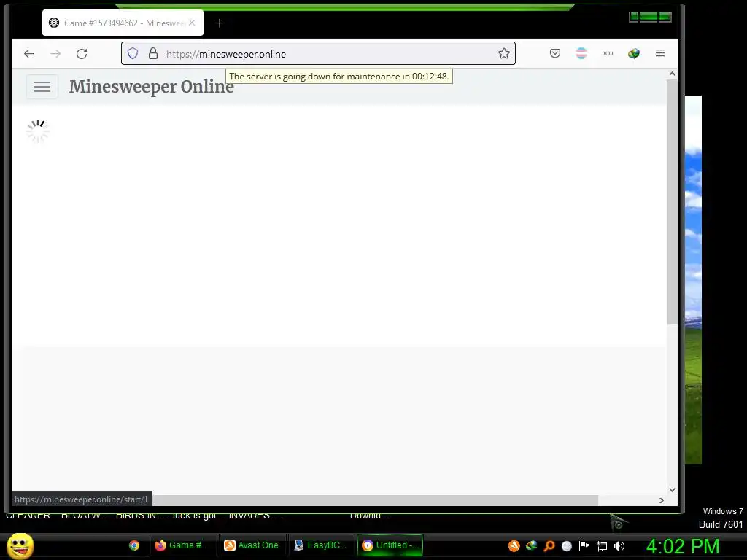Maximize the Firefox window via middle green button

[649, 17]
